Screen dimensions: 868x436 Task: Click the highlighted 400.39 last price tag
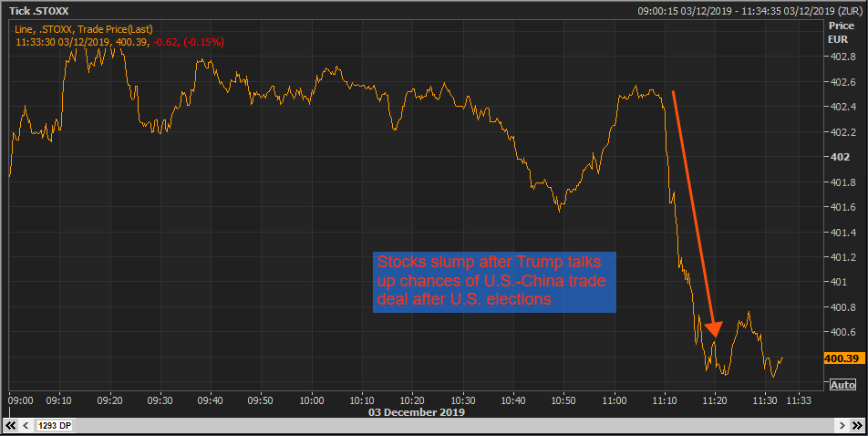(x=842, y=358)
